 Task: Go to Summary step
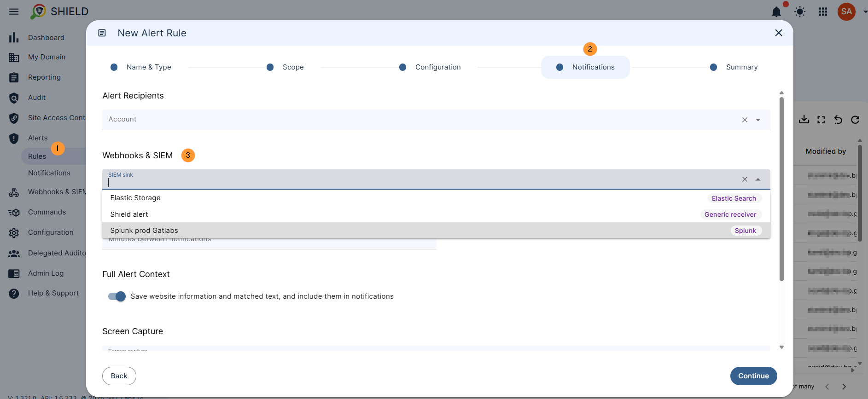point(734,67)
